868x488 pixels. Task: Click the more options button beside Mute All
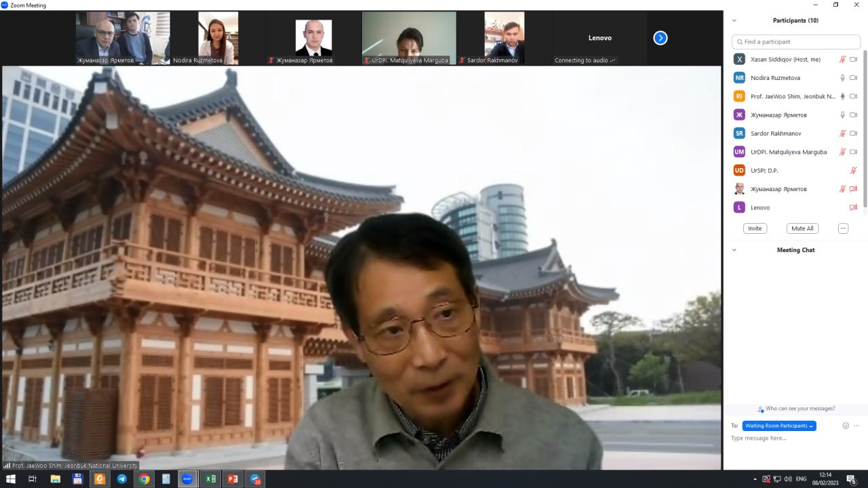pos(843,228)
